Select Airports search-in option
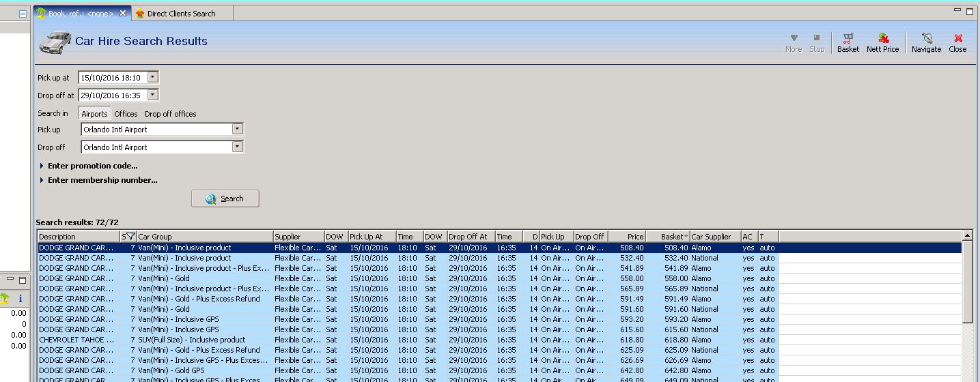This screenshot has height=382, width=980. click(94, 114)
